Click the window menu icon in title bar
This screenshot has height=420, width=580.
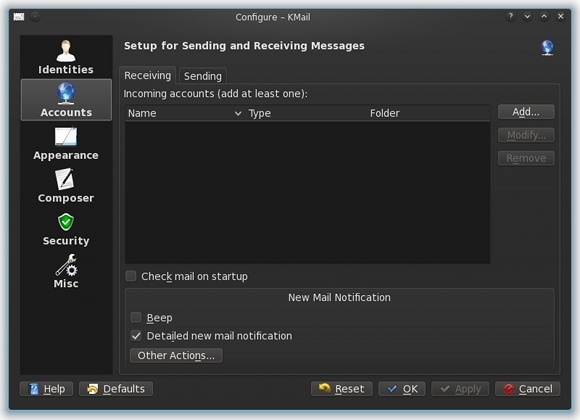coord(19,17)
